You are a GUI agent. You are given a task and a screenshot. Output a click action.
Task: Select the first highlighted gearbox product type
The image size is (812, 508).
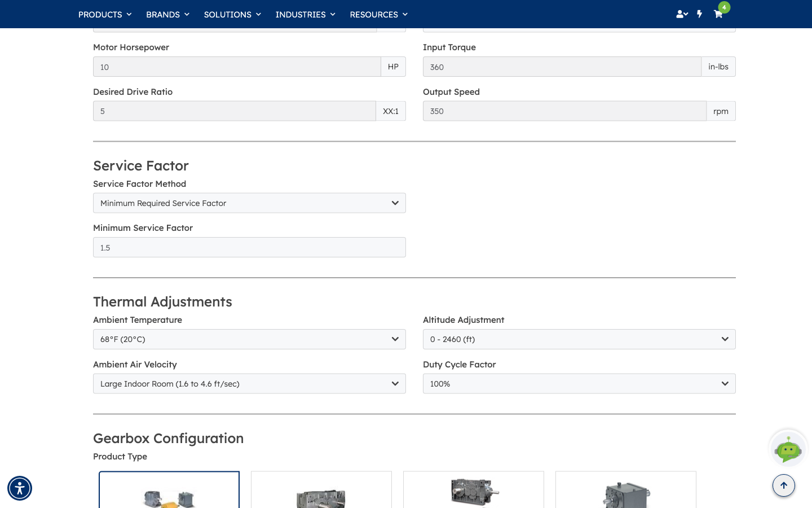(169, 490)
